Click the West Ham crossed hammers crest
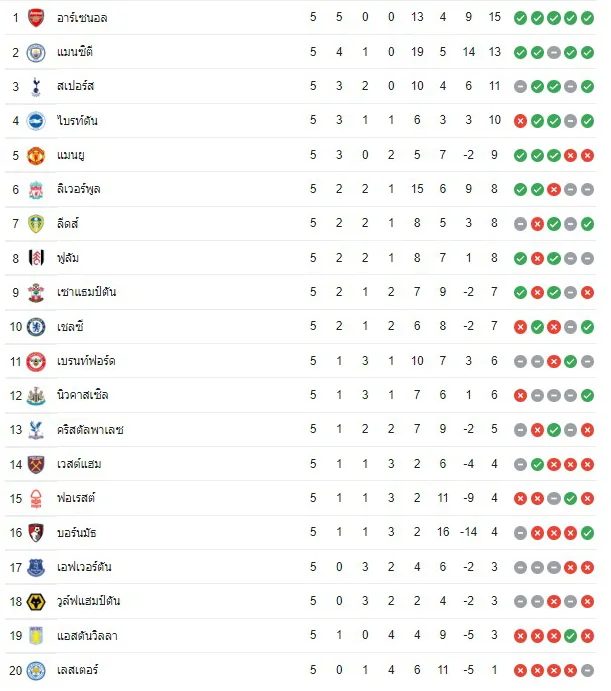Screen dimensions: 611x691 point(36,464)
